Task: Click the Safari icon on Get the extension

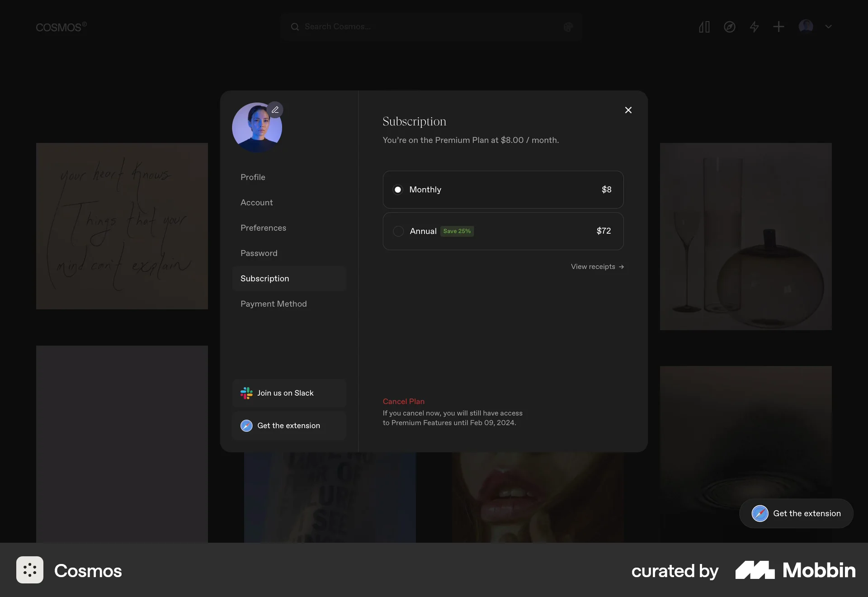Action: (x=246, y=426)
